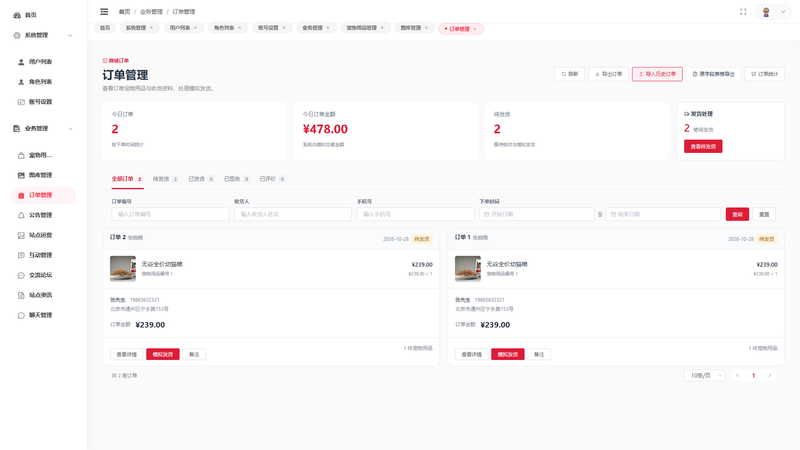Open the 首页 tag tab
This screenshot has width=800, height=450.
[x=105, y=28]
